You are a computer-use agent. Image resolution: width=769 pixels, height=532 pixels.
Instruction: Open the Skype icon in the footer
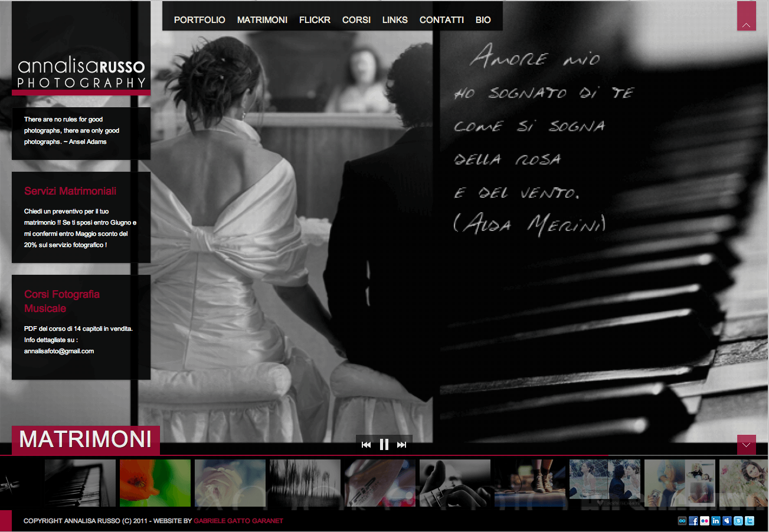pyautogui.click(x=738, y=521)
